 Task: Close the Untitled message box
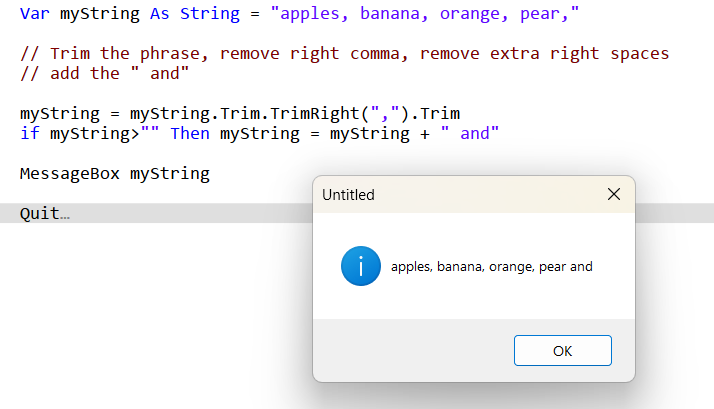point(614,194)
